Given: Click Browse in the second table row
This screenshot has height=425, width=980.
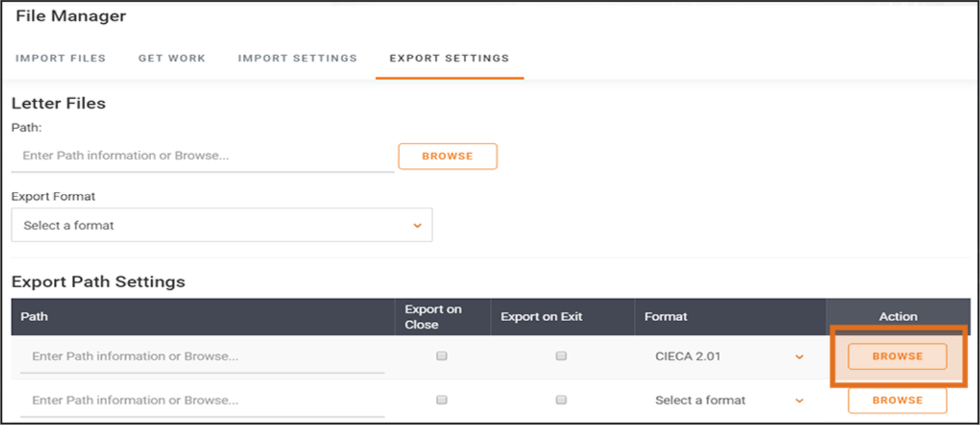Looking at the screenshot, I should [x=897, y=400].
